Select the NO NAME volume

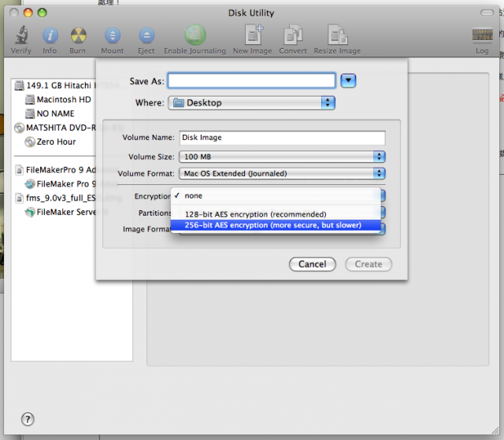point(50,113)
